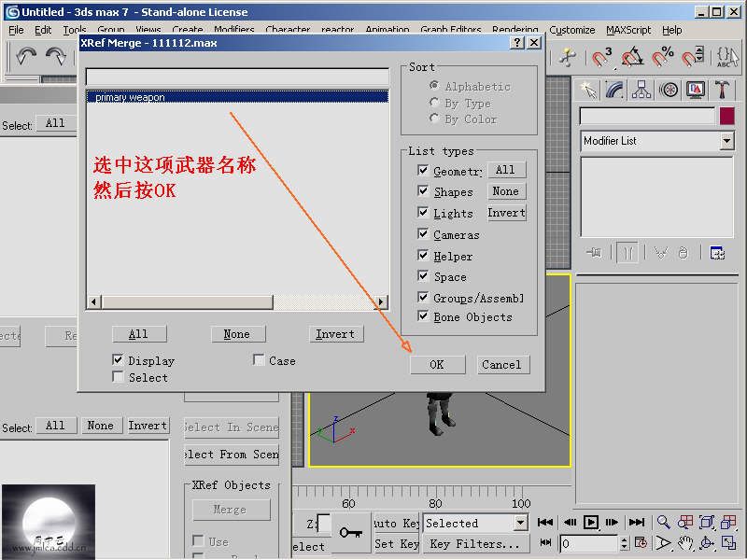Click the Pan View hand icon
The image size is (747, 560).
click(x=685, y=542)
